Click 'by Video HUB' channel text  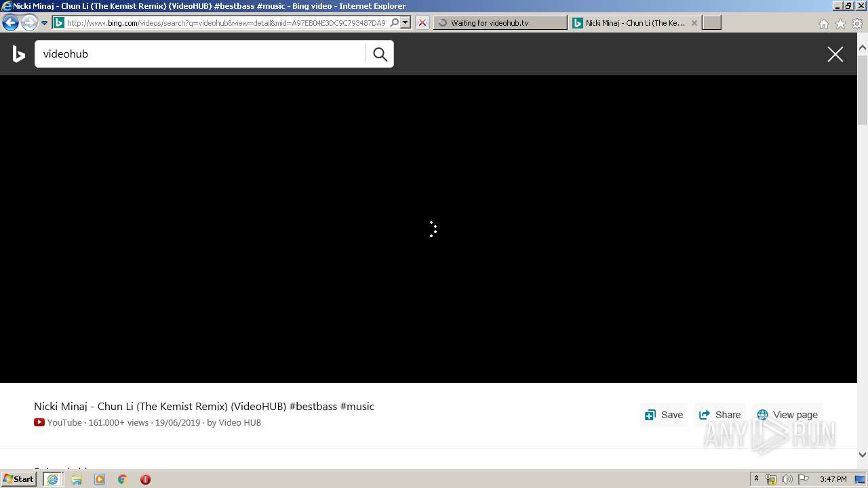pyautogui.click(x=234, y=422)
